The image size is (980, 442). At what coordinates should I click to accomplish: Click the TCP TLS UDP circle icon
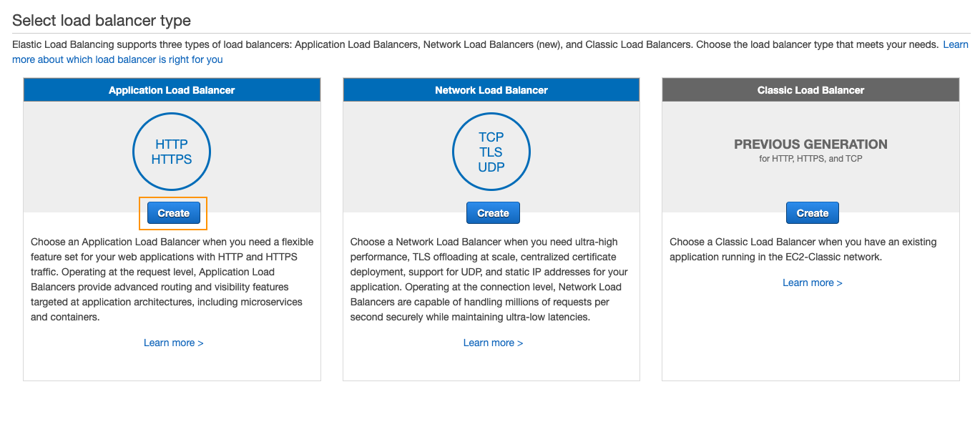491,152
